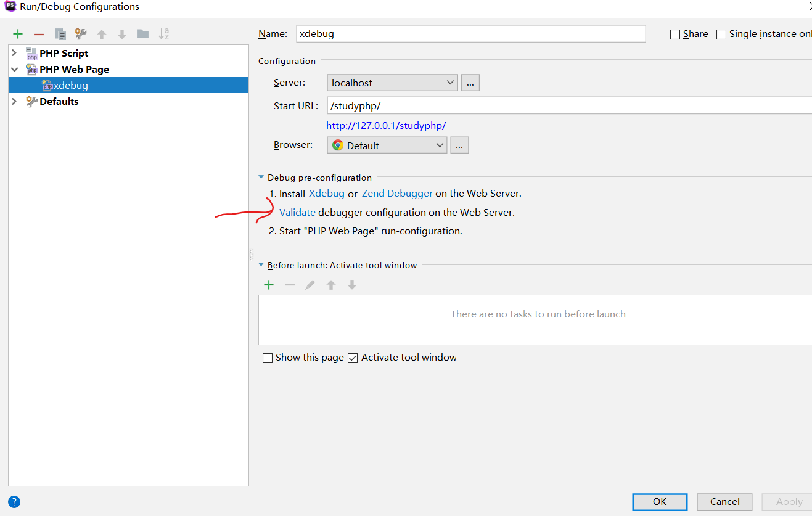Create a new configuration folder
Viewport: 812px width, 516px height.
(143, 34)
